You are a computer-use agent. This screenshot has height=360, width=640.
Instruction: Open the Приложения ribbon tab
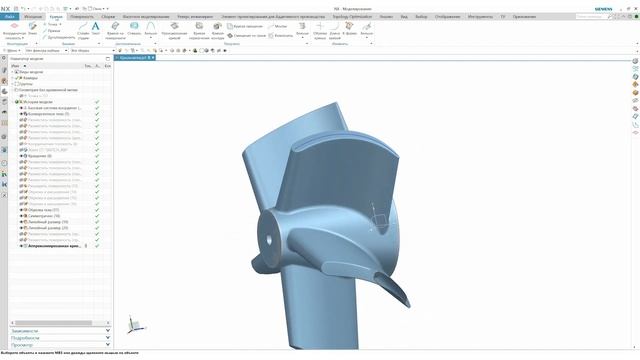[524, 17]
